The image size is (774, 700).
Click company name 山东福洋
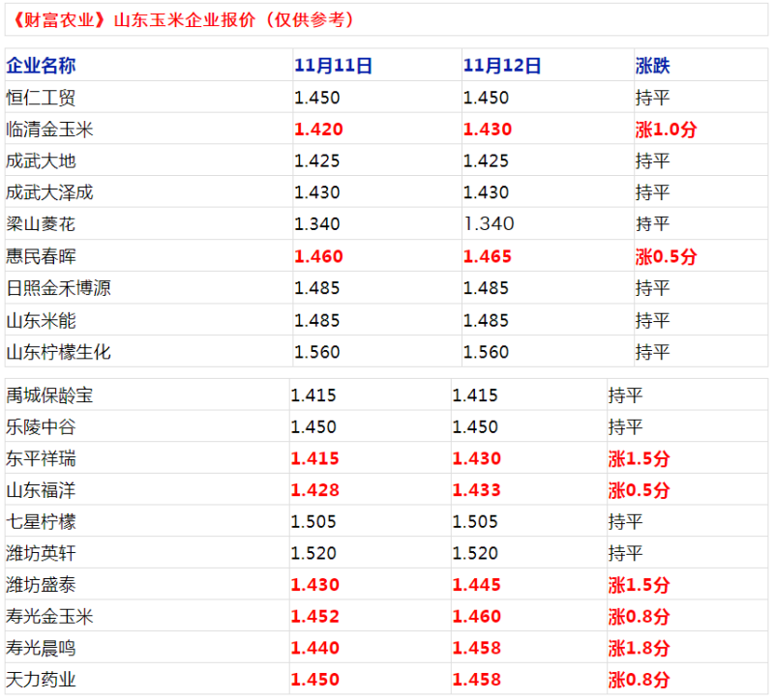[41, 490]
